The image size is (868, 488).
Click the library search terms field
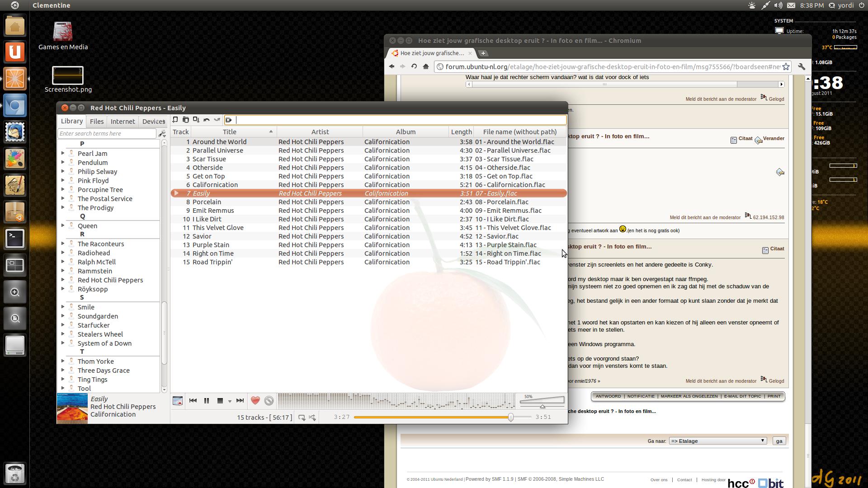pos(107,134)
